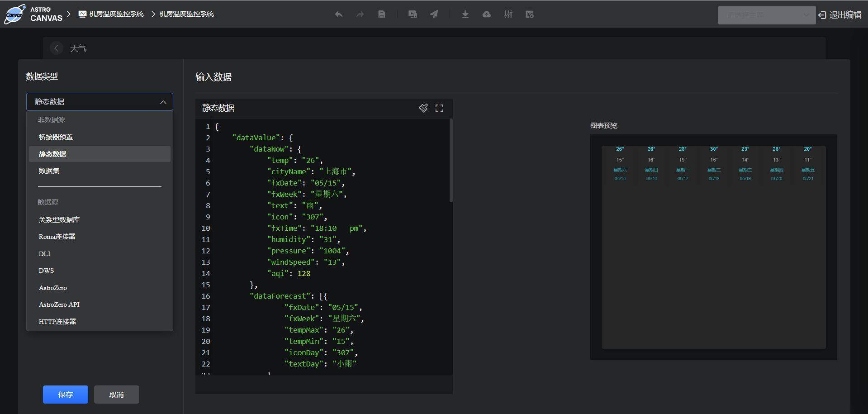This screenshot has width=868, height=414.
Task: Click the undo arrow in the top toolbar
Action: [x=338, y=14]
